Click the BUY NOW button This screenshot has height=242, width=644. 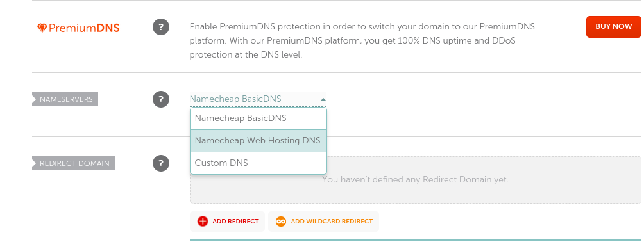pos(614,27)
